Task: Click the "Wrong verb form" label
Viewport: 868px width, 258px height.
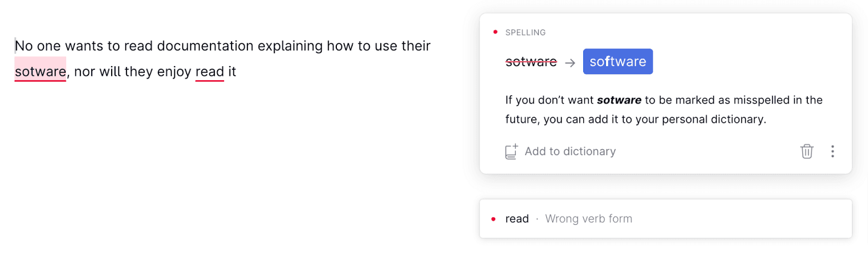Action: coord(589,219)
